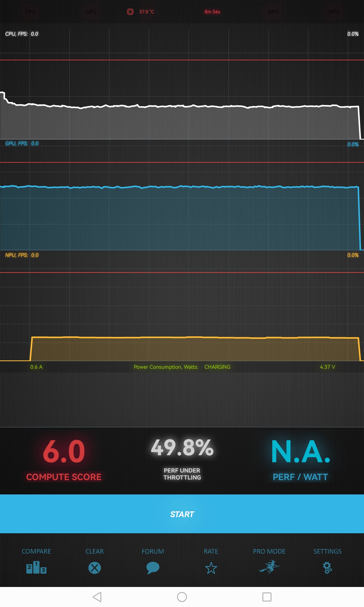Activate Pro Mode witch icon
The width and height of the screenshot is (364, 607).
(x=269, y=567)
